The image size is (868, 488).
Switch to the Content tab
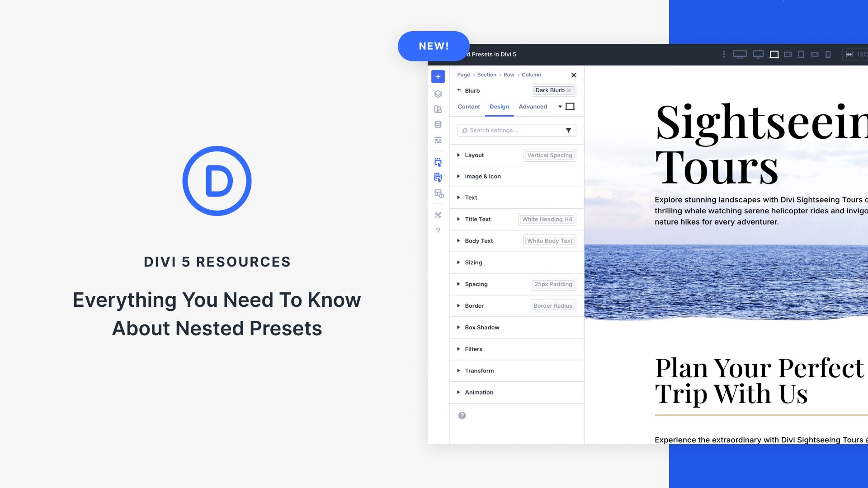(468, 107)
